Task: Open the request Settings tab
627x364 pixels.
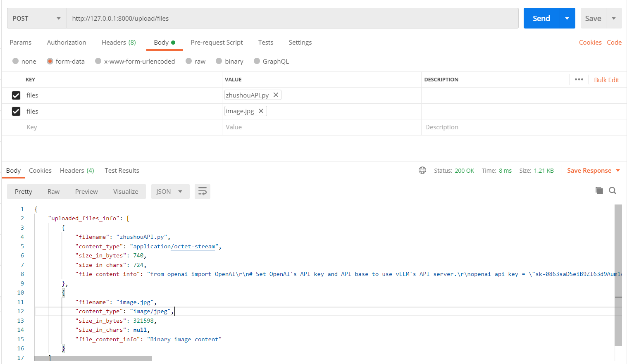Action: pyautogui.click(x=300, y=42)
